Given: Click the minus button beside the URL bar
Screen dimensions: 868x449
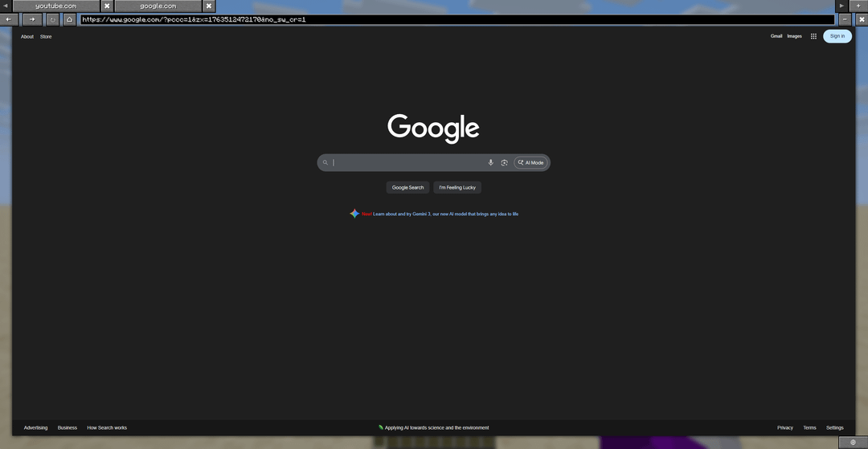Looking at the screenshot, I should click(x=845, y=19).
